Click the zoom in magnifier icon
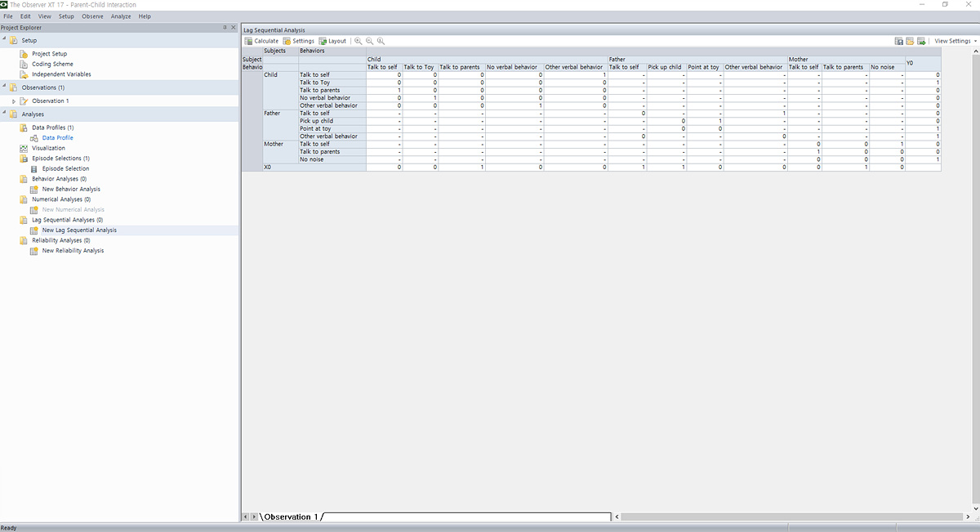Viewport: 980px width, 532px height. [358, 41]
